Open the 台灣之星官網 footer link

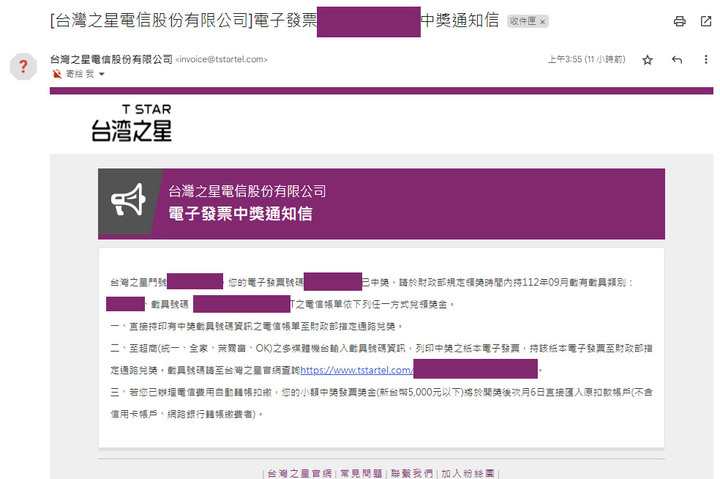pos(299,473)
